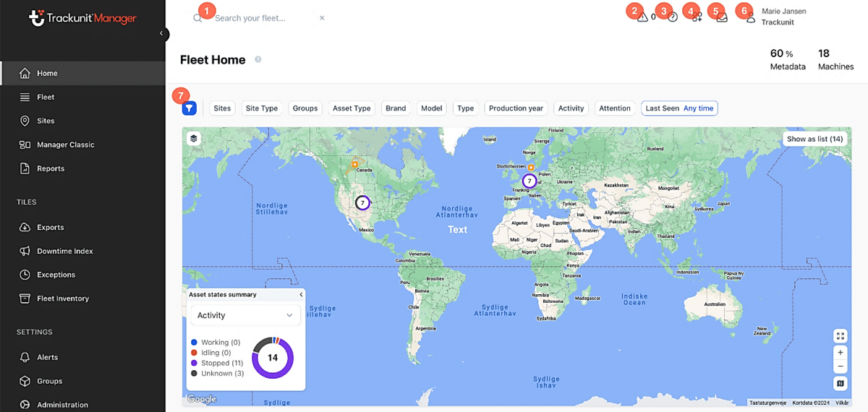Open Fleet in the sidebar
This screenshot has width=868, height=412.
[46, 97]
